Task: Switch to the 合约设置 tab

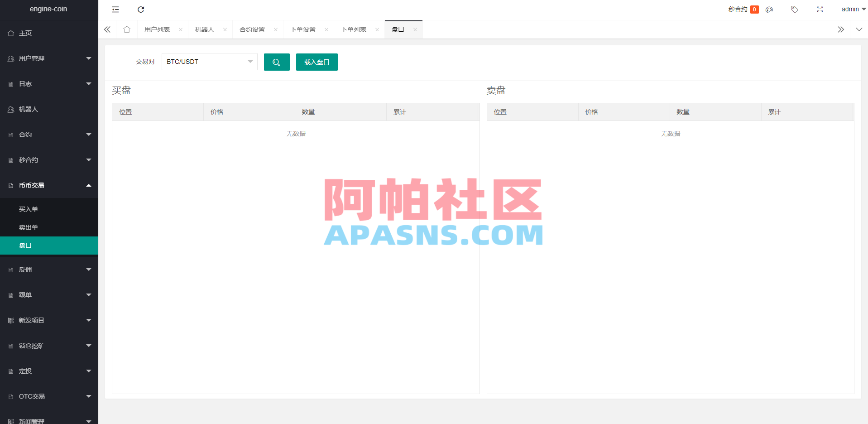Action: point(253,29)
